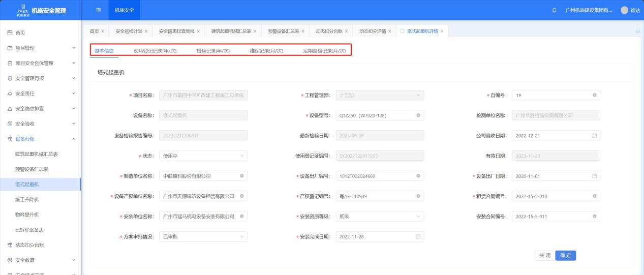Click the notification bell icon
644x275 pixels.
(554, 11)
